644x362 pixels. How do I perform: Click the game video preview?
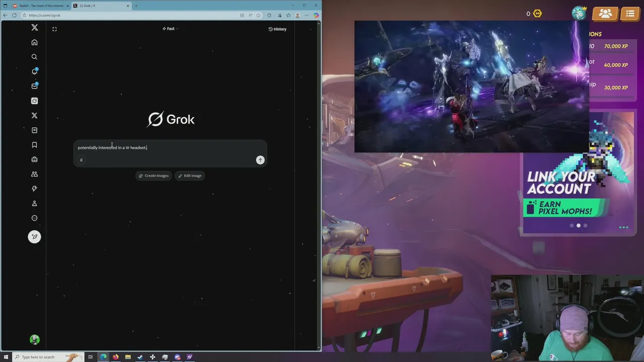pyautogui.click(x=471, y=86)
